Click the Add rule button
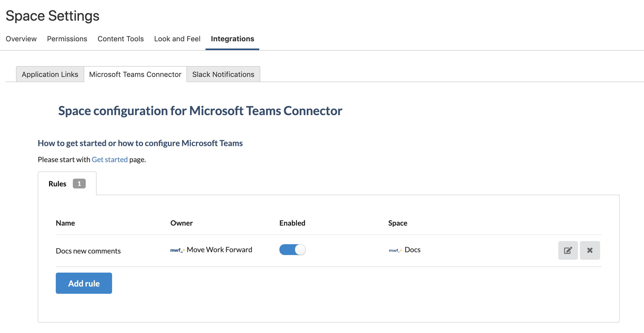 (x=84, y=283)
